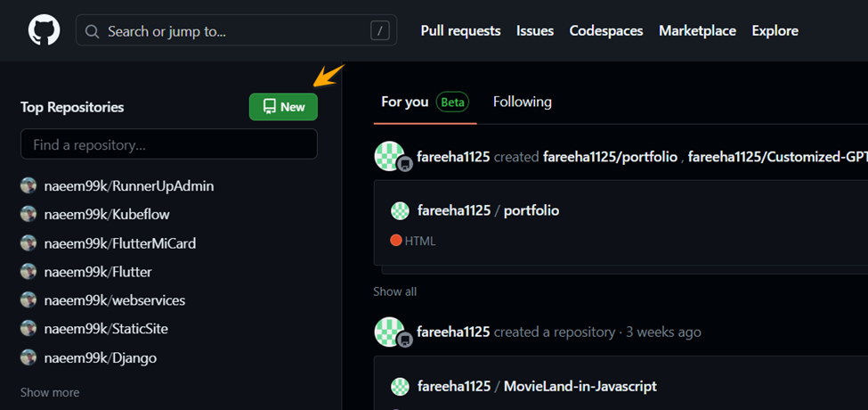Click avatar beside naeem99k/Kubeflow
The height and width of the screenshot is (410, 868).
click(28, 214)
